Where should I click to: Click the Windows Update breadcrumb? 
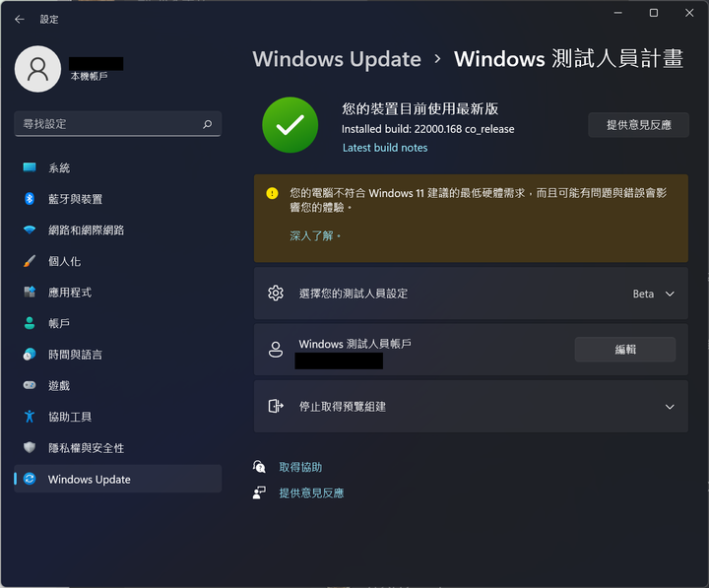pyautogui.click(x=337, y=59)
